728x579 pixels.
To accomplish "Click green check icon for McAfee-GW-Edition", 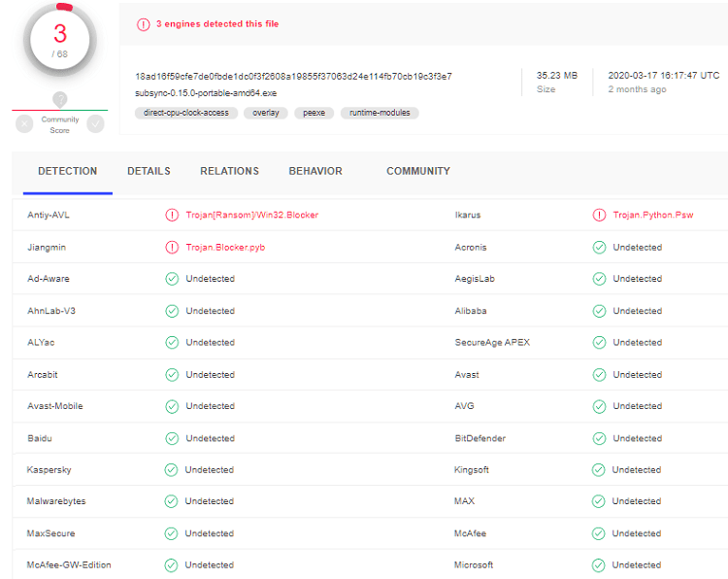I will [x=171, y=565].
